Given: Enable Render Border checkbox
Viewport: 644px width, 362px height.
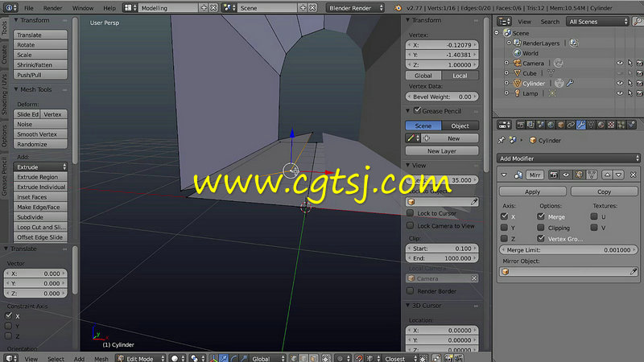Looking at the screenshot, I should click(410, 291).
